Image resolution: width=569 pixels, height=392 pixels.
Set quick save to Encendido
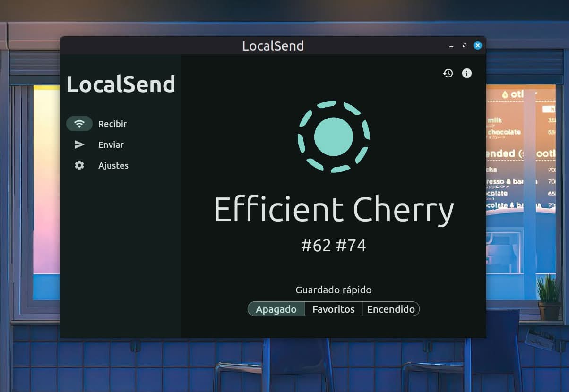point(391,309)
